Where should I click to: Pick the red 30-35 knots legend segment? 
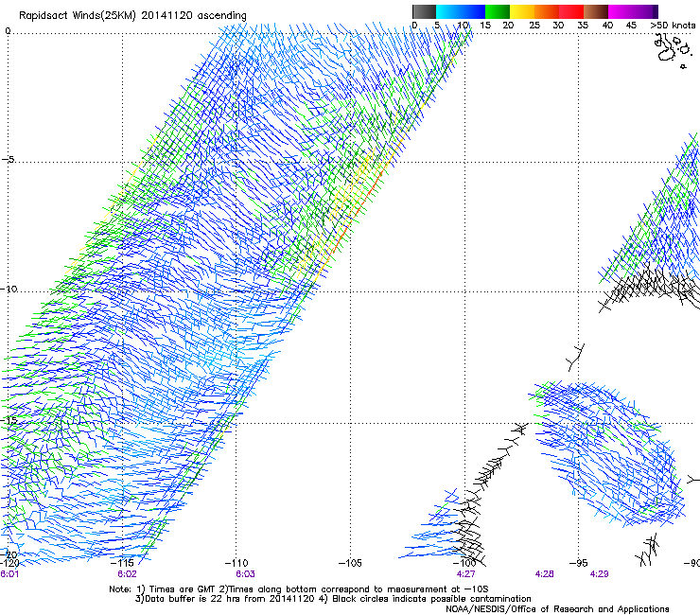point(571,11)
